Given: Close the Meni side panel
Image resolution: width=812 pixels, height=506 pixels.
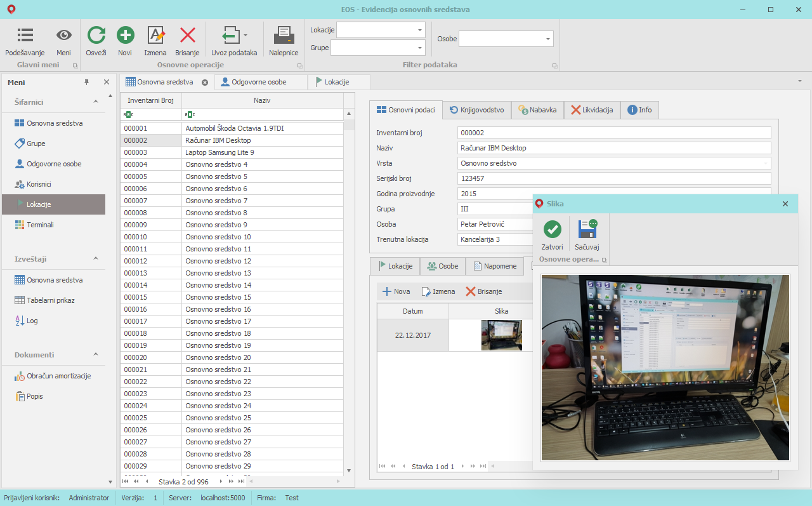Looking at the screenshot, I should [x=107, y=83].
